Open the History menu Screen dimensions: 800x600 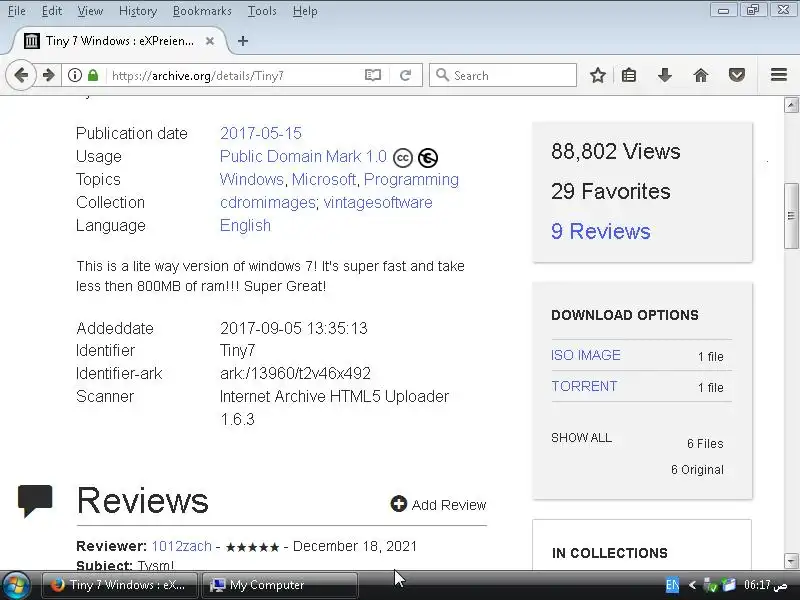[138, 11]
